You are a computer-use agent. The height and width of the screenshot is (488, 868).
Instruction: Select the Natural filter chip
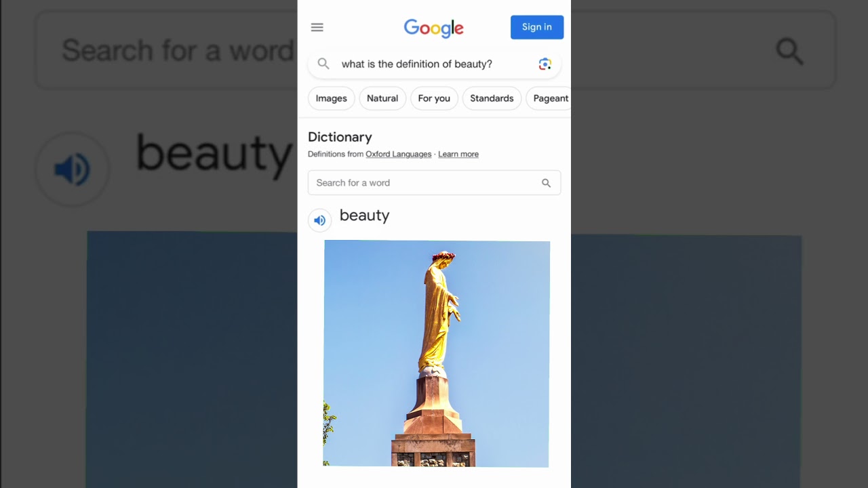[382, 98]
